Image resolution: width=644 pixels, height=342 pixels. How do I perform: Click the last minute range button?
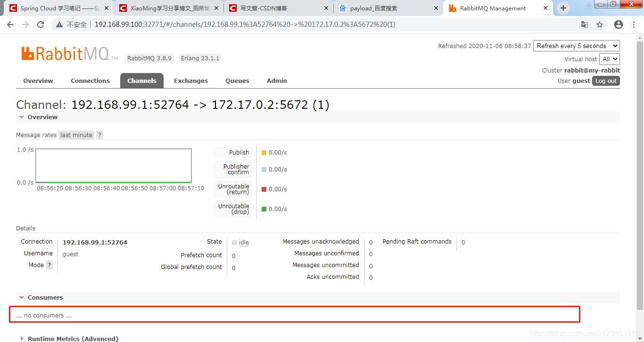click(x=76, y=135)
